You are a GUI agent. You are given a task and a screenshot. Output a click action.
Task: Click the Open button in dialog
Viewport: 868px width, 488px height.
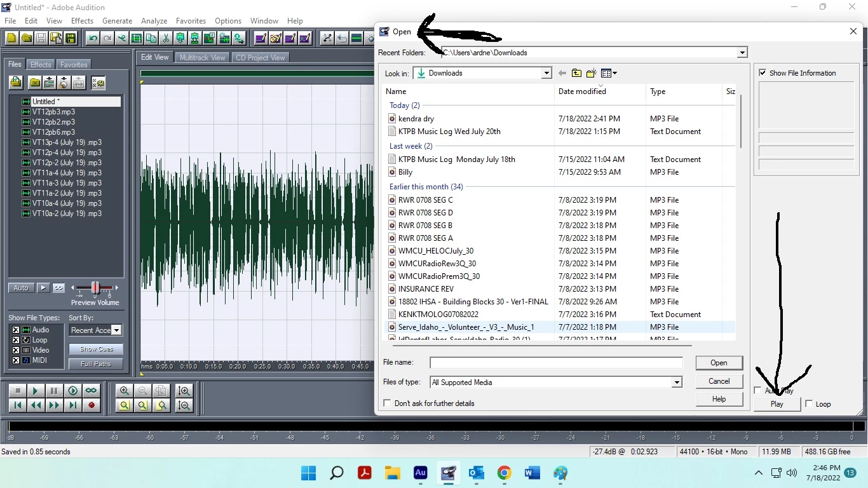click(x=719, y=363)
